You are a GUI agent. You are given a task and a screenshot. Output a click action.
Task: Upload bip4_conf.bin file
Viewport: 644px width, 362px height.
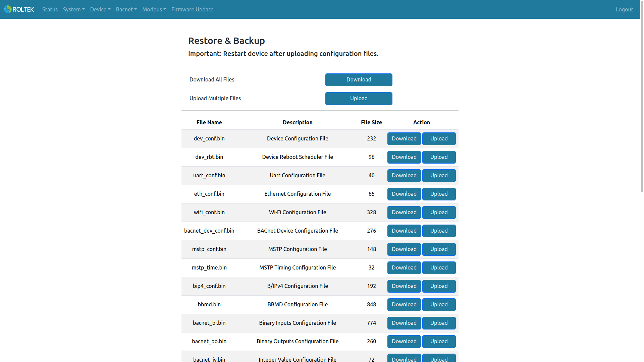point(439,286)
